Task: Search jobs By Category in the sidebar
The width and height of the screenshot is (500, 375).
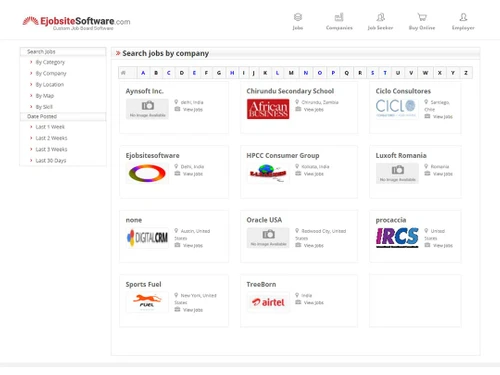Action: 50,62
